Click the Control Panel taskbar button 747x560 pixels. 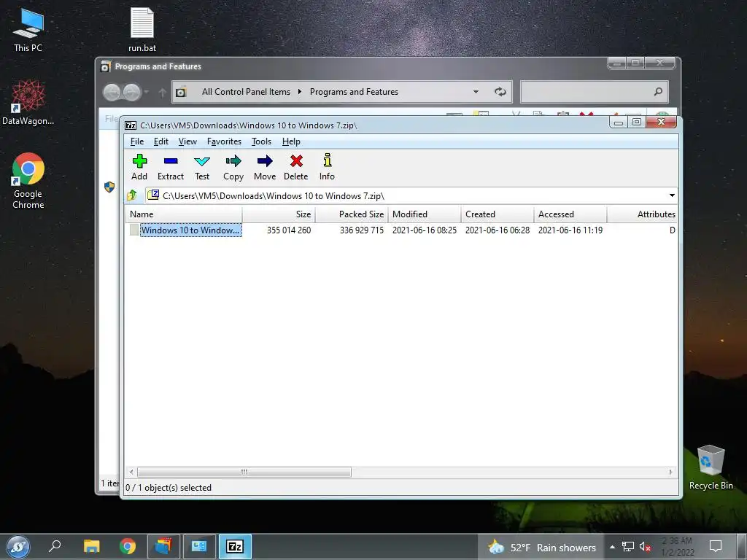coord(199,546)
